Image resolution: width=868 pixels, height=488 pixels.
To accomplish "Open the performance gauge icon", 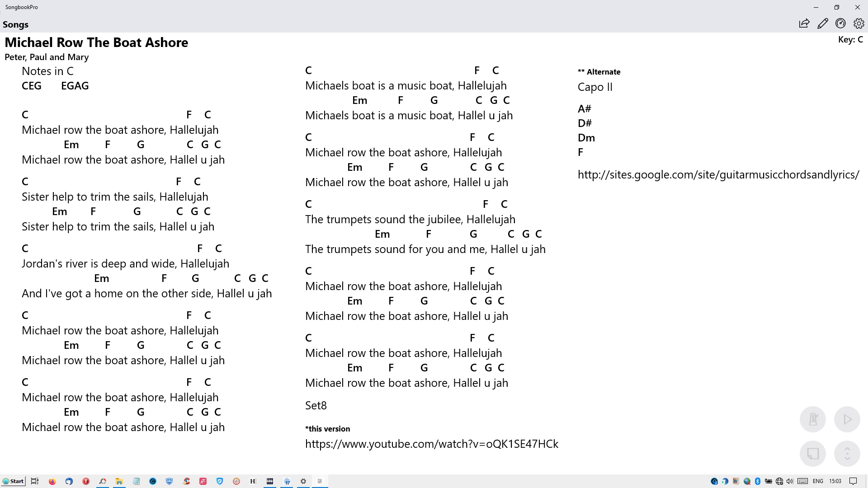I will tap(840, 23).
